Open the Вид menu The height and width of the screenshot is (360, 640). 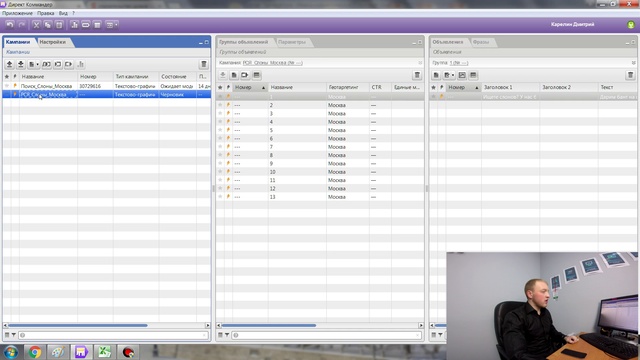[63, 13]
